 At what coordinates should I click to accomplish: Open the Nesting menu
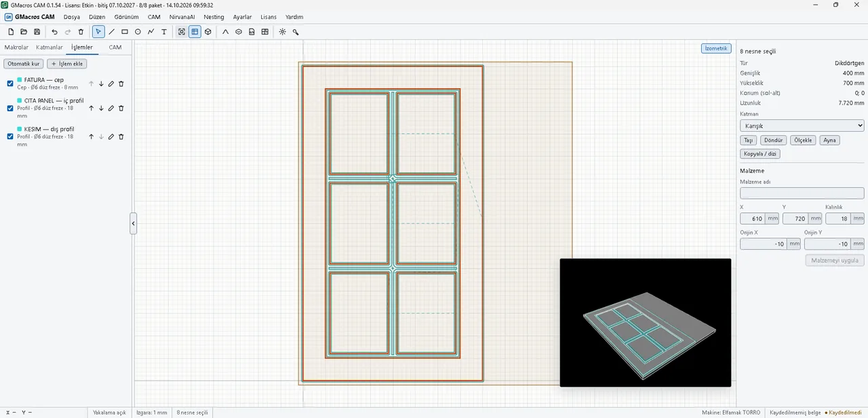pyautogui.click(x=214, y=16)
